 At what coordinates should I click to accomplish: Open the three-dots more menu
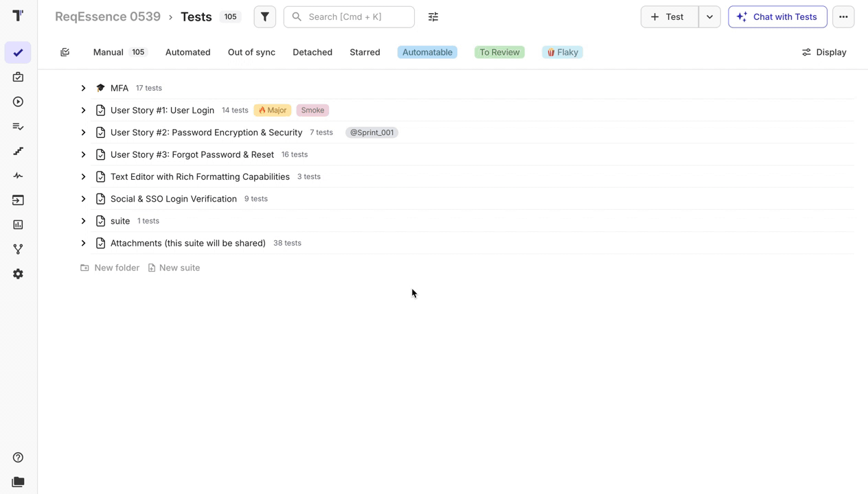coord(843,16)
